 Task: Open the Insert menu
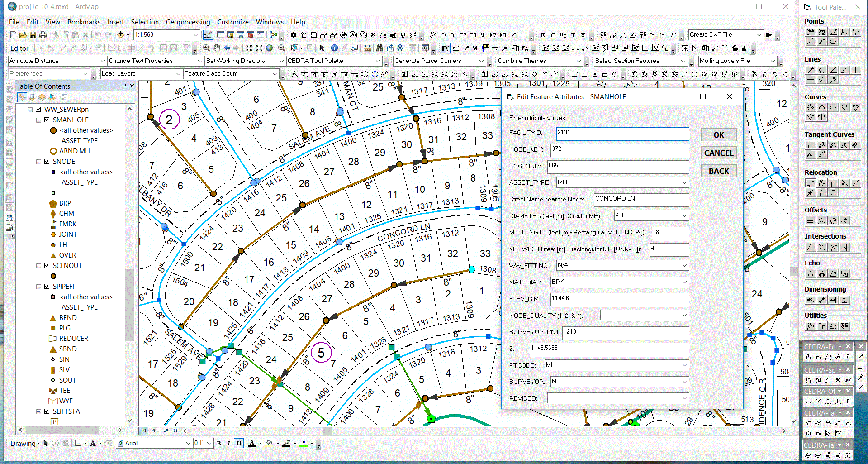click(115, 22)
